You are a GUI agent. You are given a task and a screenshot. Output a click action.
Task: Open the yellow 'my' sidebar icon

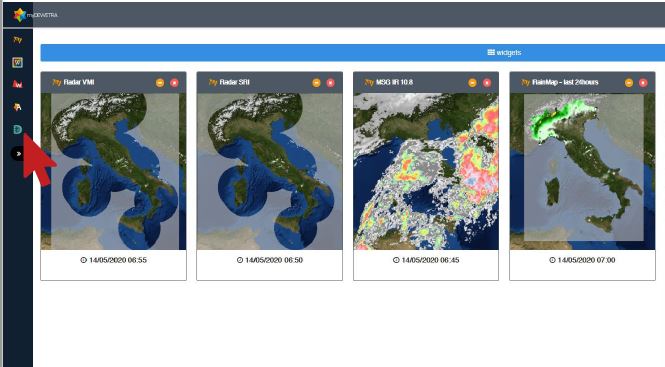(x=17, y=40)
